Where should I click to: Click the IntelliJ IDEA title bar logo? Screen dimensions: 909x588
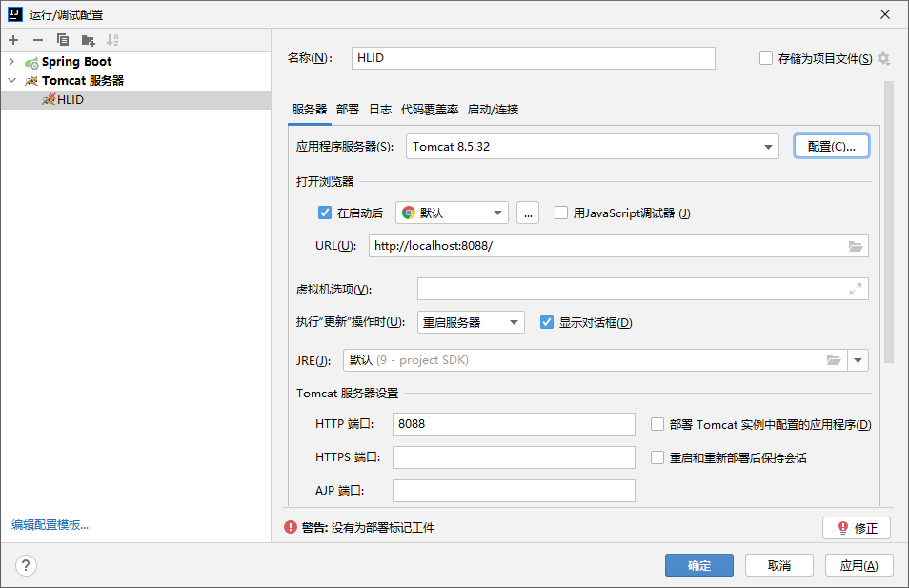[x=15, y=14]
